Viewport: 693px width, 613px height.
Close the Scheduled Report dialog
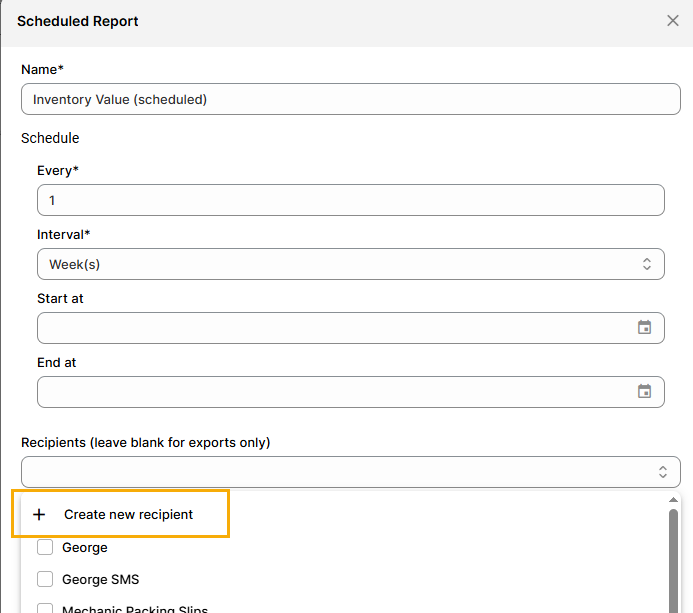click(x=673, y=21)
